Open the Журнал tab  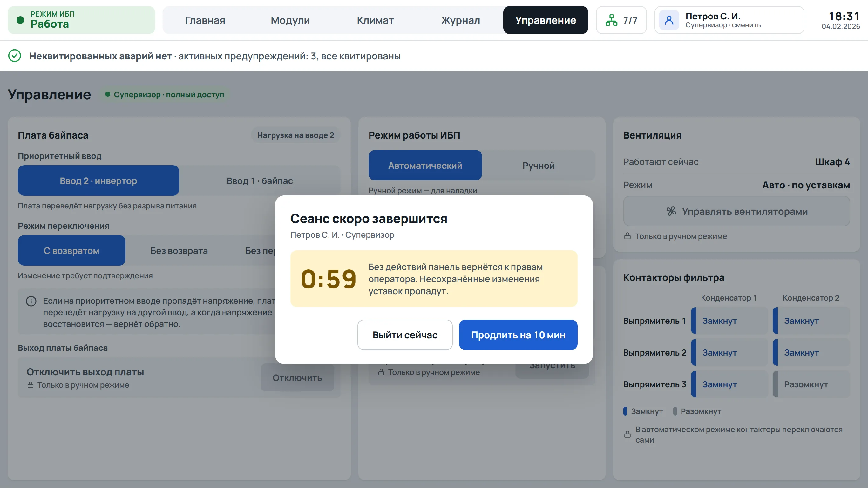(x=461, y=20)
